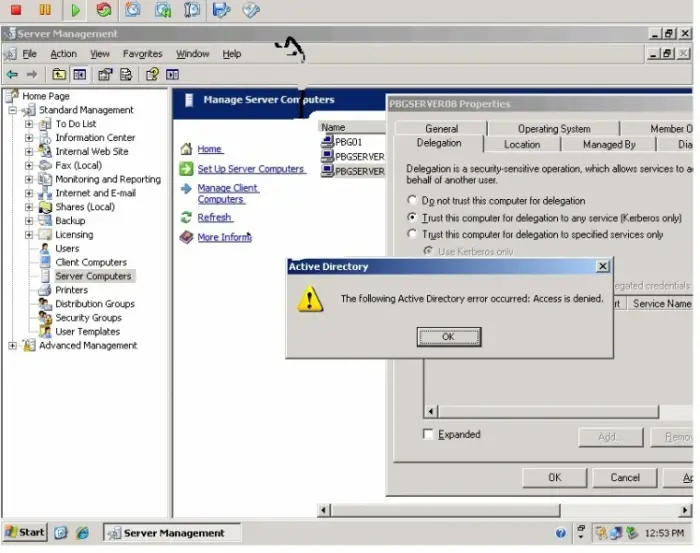This screenshot has width=700, height=553.
Task: Expand the Backup node
Action: [29, 220]
